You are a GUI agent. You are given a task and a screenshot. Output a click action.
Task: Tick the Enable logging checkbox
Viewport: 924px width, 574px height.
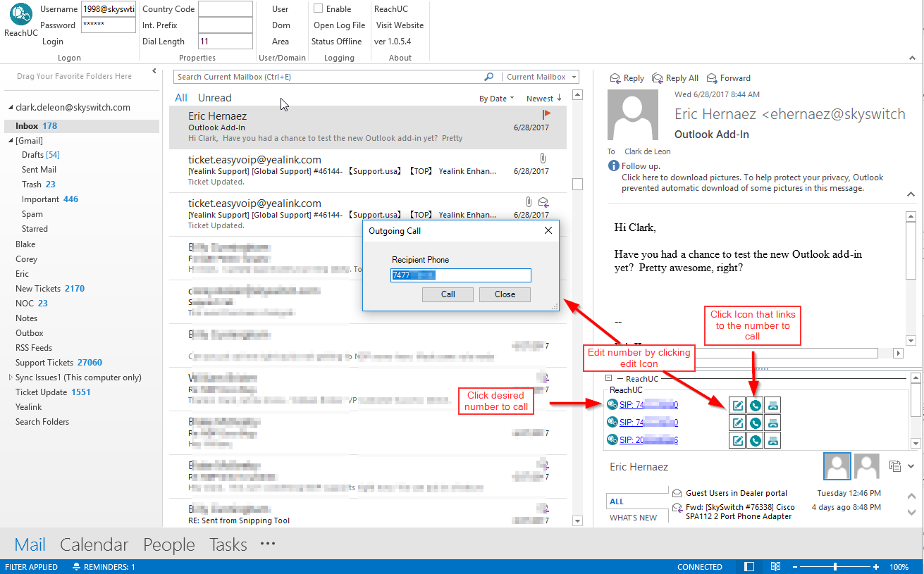(318, 8)
